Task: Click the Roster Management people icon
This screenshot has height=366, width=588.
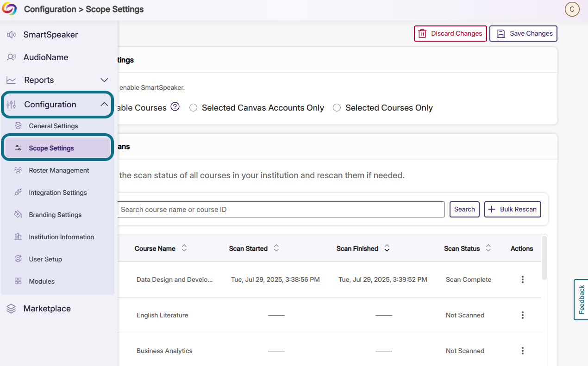Action: [18, 170]
